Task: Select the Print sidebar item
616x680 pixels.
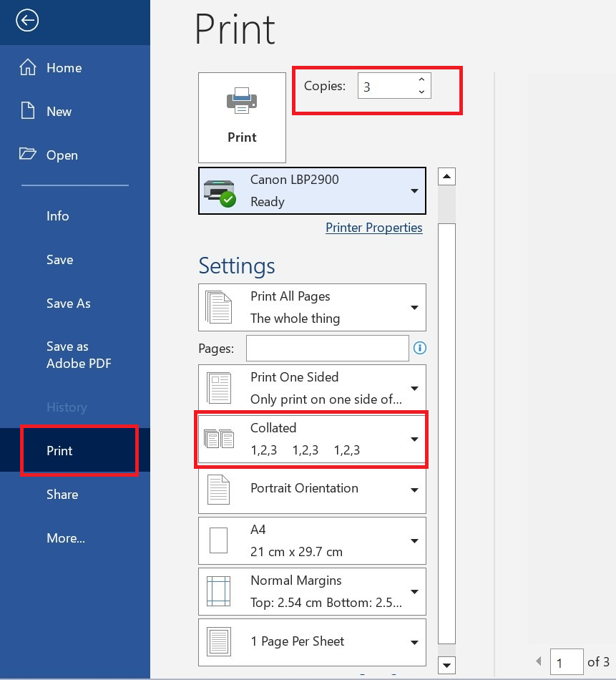Action: tap(75, 450)
